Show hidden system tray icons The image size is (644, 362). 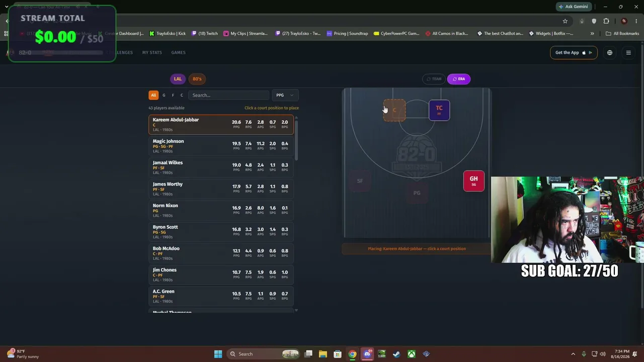[x=573, y=354]
